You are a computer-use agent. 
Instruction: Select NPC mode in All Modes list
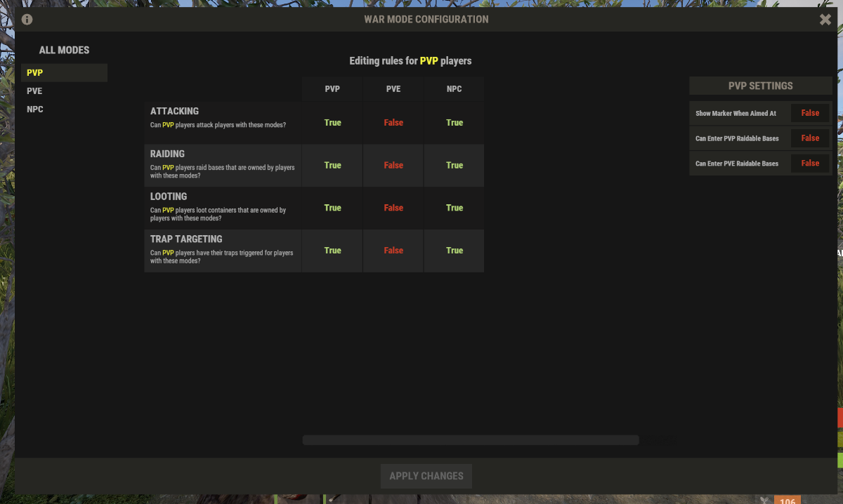click(64, 110)
